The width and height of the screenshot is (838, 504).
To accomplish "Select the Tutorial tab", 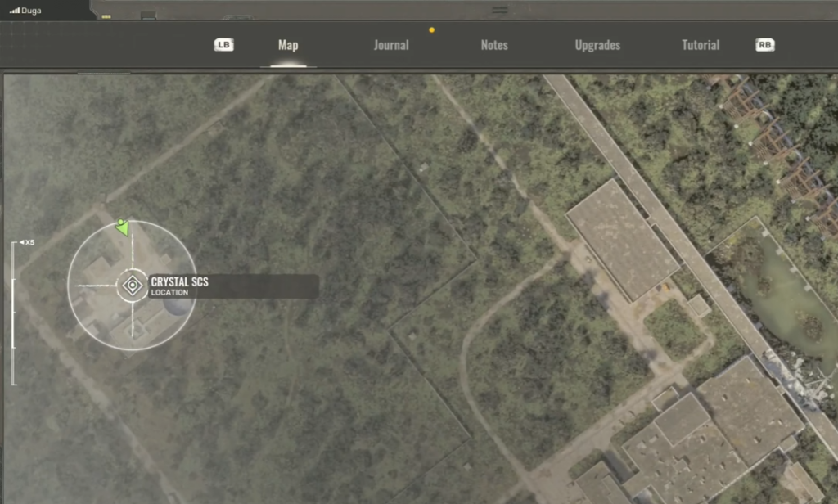I will (x=701, y=46).
